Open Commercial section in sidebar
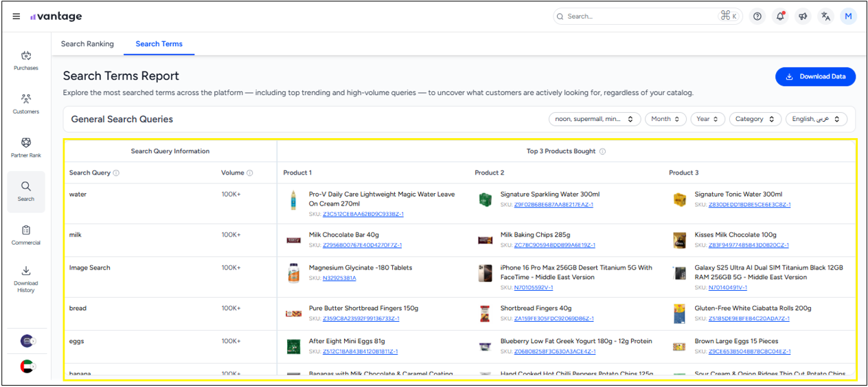This screenshot has height=387, width=868. click(26, 234)
